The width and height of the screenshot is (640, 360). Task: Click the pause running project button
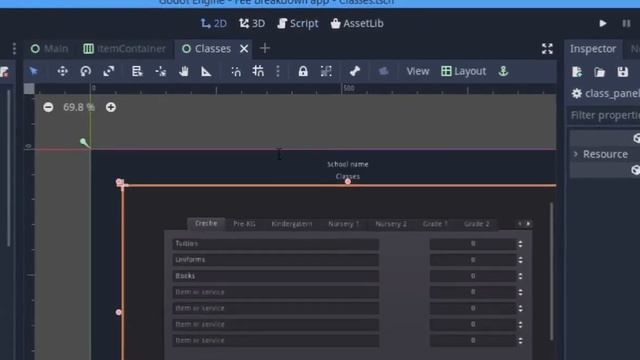coord(626,23)
